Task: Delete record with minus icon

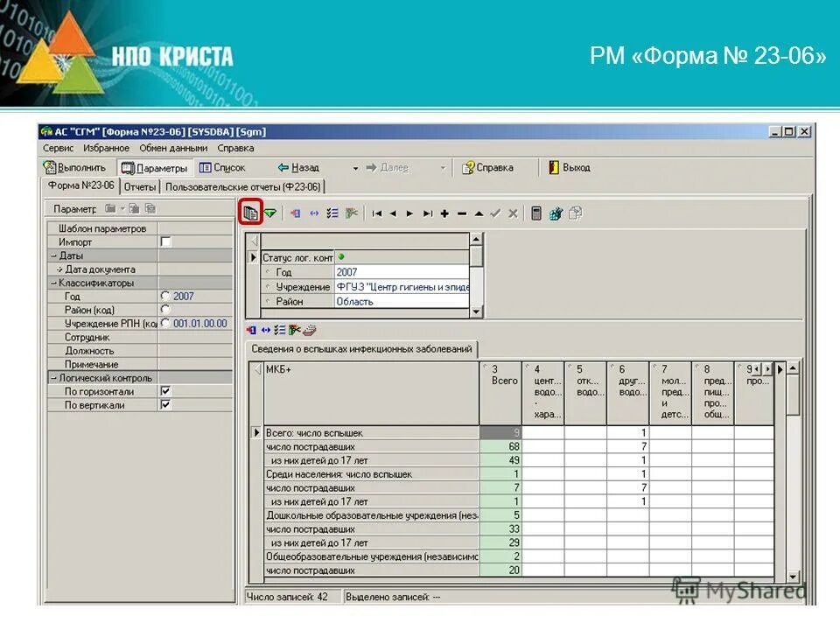Action: pyautogui.click(x=462, y=213)
